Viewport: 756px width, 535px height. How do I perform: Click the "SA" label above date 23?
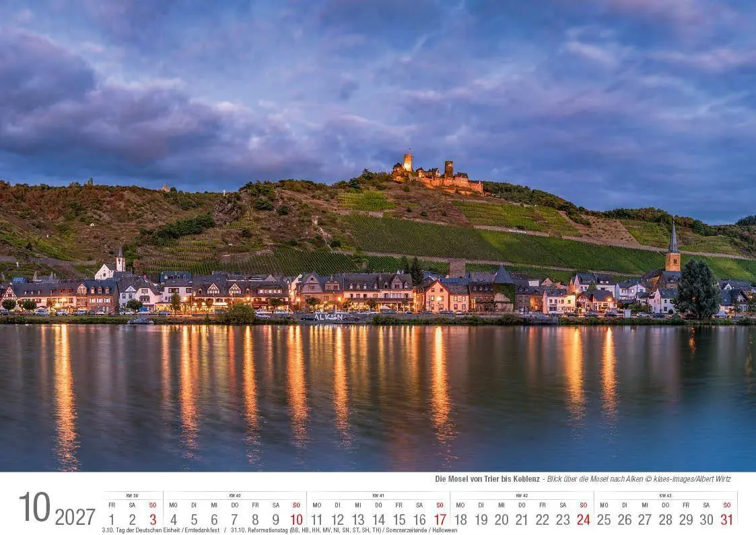click(563, 505)
